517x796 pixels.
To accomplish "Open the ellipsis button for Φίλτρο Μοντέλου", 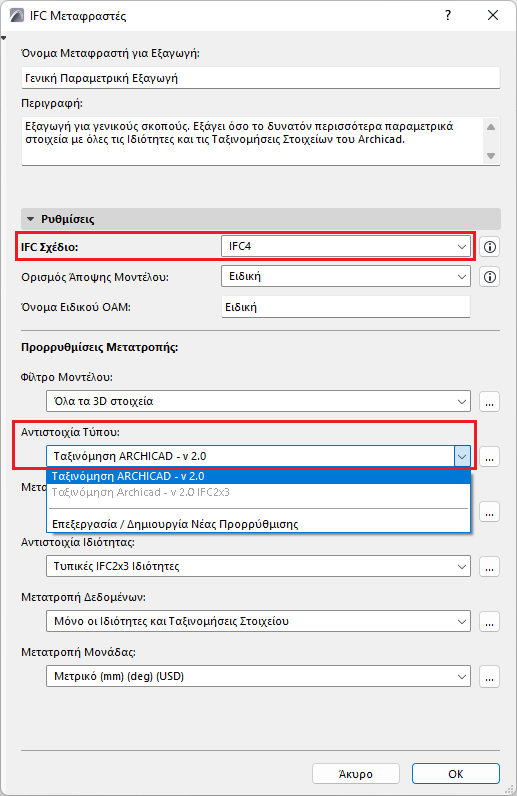I will click(490, 402).
